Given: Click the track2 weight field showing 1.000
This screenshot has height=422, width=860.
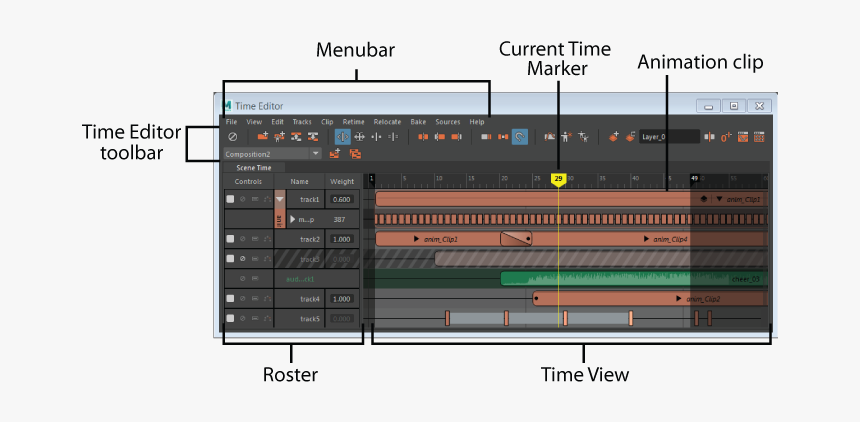Looking at the screenshot, I should pyautogui.click(x=341, y=239).
